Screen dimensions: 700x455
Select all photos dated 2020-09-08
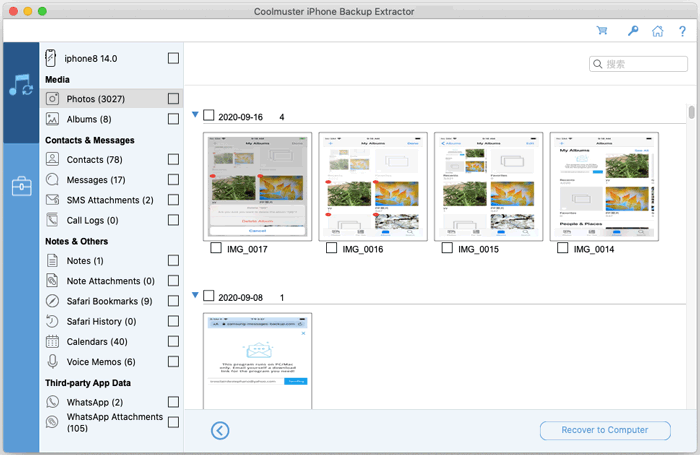pyautogui.click(x=208, y=296)
